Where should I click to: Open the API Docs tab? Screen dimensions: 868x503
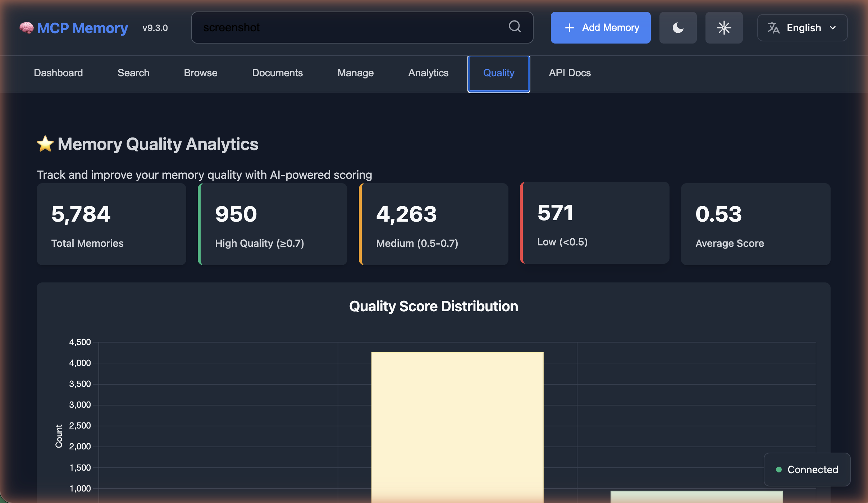click(570, 73)
